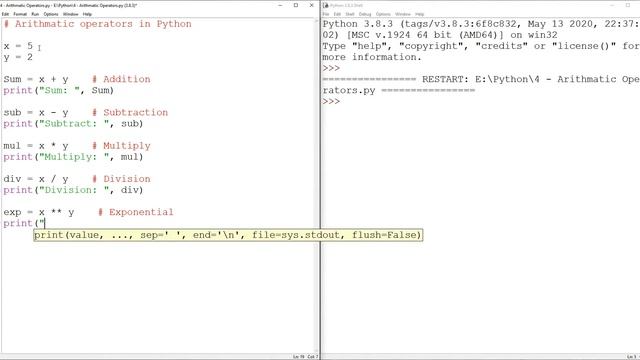Click the "# Division" comment
This screenshot has height=360, width=640.
pyautogui.click(x=121, y=179)
